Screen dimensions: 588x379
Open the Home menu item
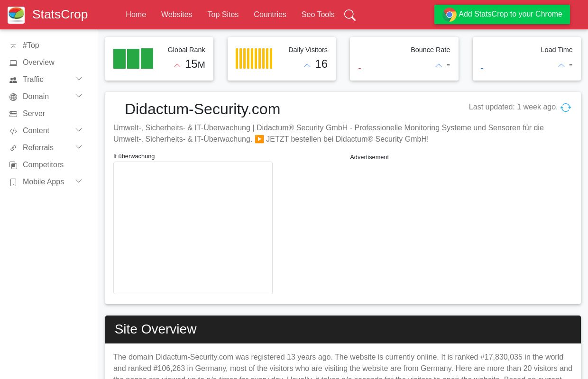tap(136, 15)
